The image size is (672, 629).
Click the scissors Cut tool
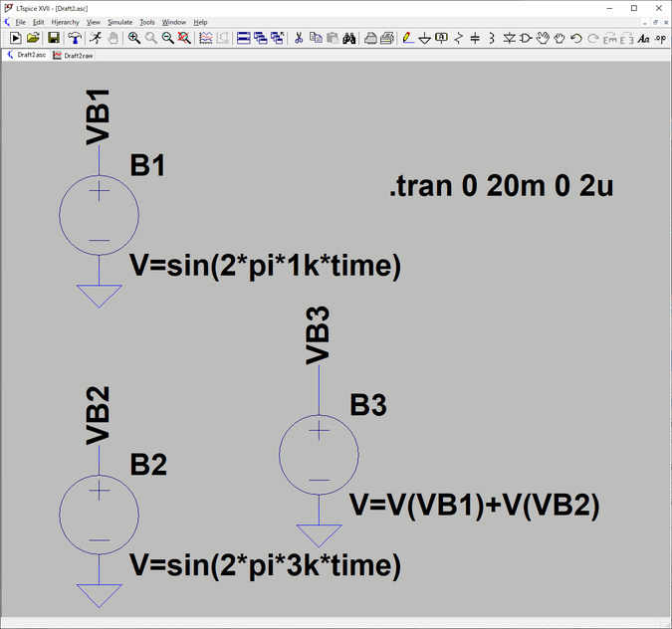click(x=298, y=38)
